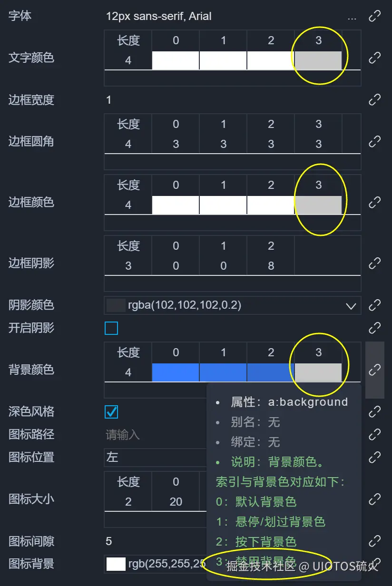Click the bind link icon for 边框圆角
The image size is (392, 586).
click(x=375, y=142)
